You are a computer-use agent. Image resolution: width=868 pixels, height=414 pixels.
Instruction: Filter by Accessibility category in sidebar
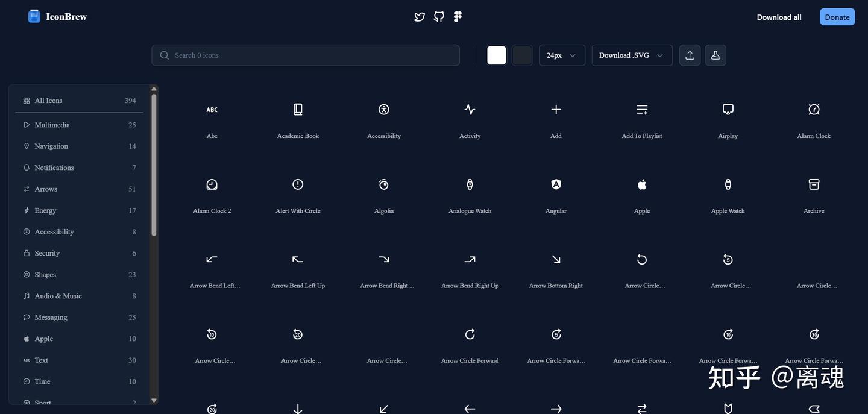(80, 232)
